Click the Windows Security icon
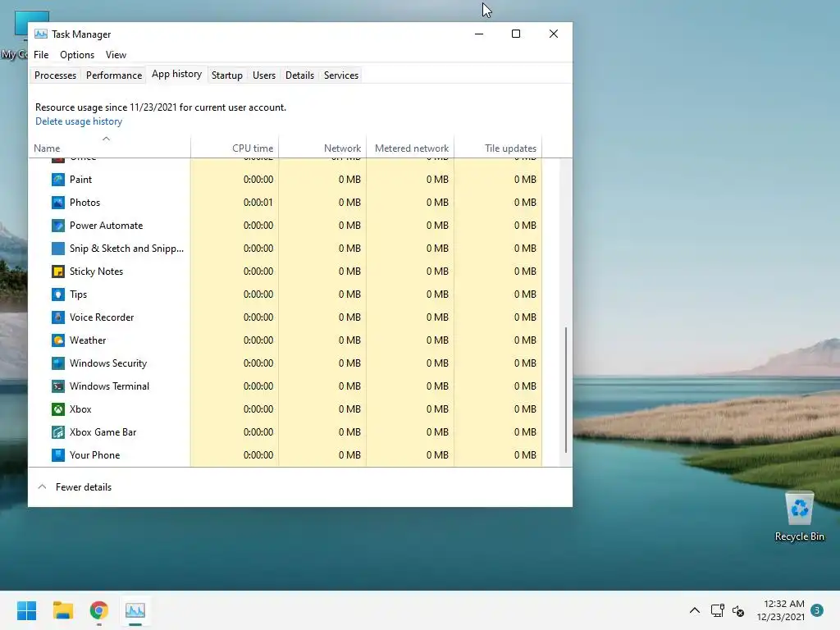This screenshot has height=630, width=840. (58, 363)
